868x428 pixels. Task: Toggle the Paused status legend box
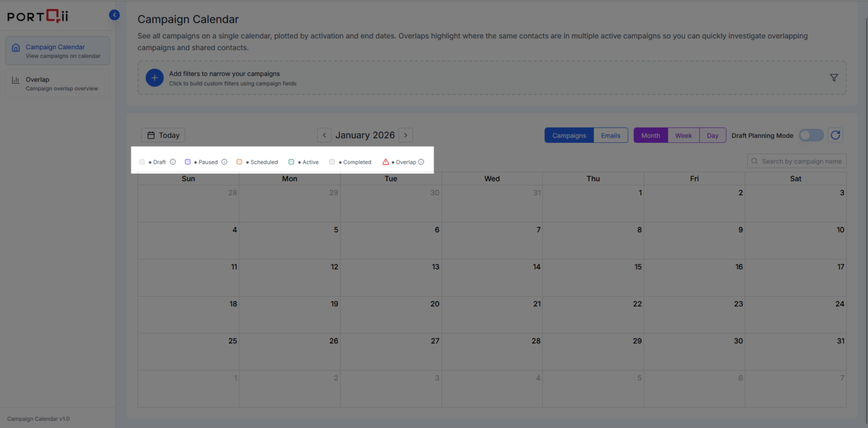(x=188, y=162)
